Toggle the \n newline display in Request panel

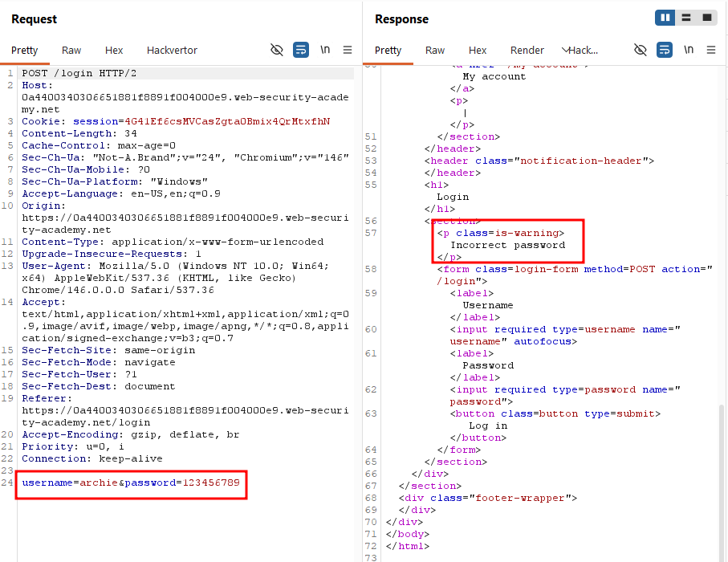(x=325, y=50)
